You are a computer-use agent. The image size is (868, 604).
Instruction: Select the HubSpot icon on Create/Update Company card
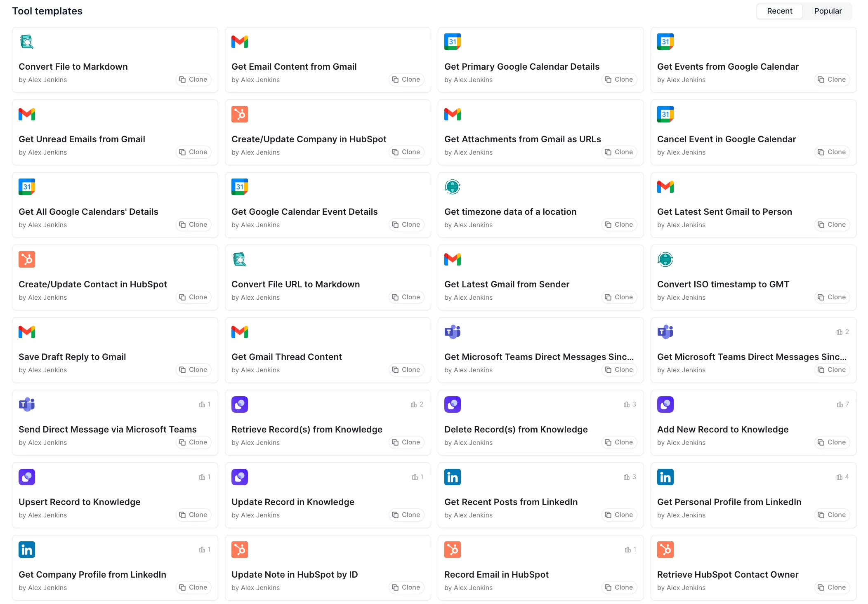tap(240, 114)
